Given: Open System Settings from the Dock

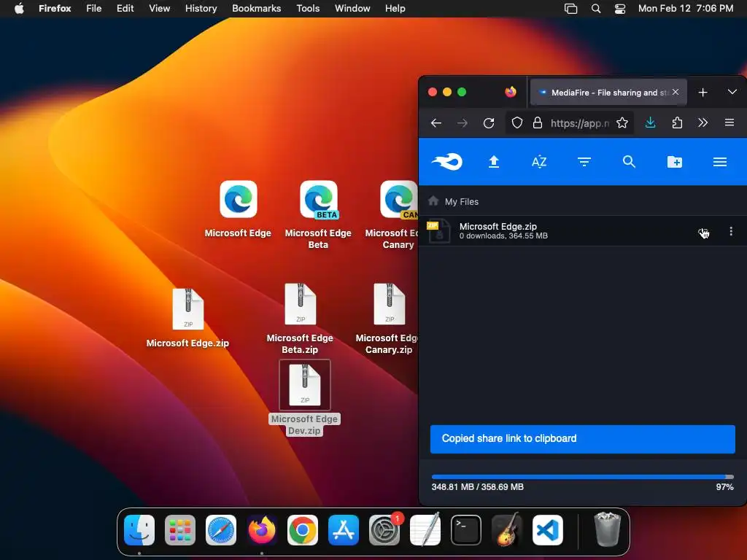Looking at the screenshot, I should click(384, 530).
